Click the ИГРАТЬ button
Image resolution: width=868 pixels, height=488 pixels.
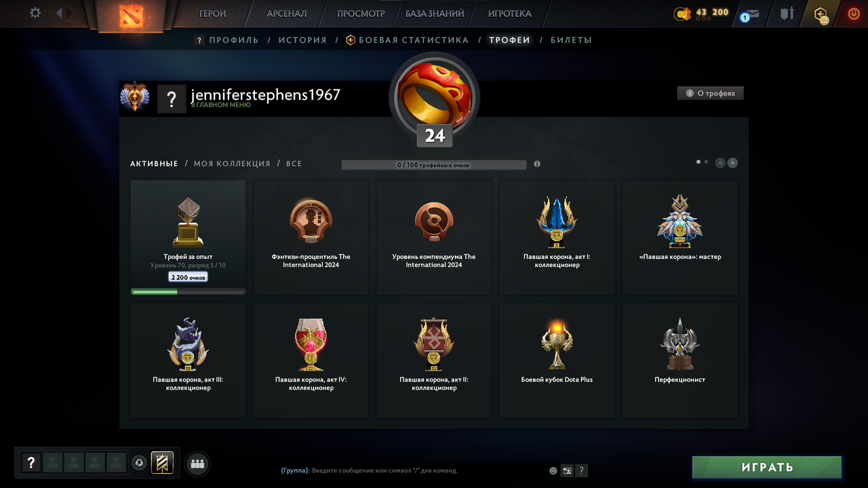coord(767,467)
